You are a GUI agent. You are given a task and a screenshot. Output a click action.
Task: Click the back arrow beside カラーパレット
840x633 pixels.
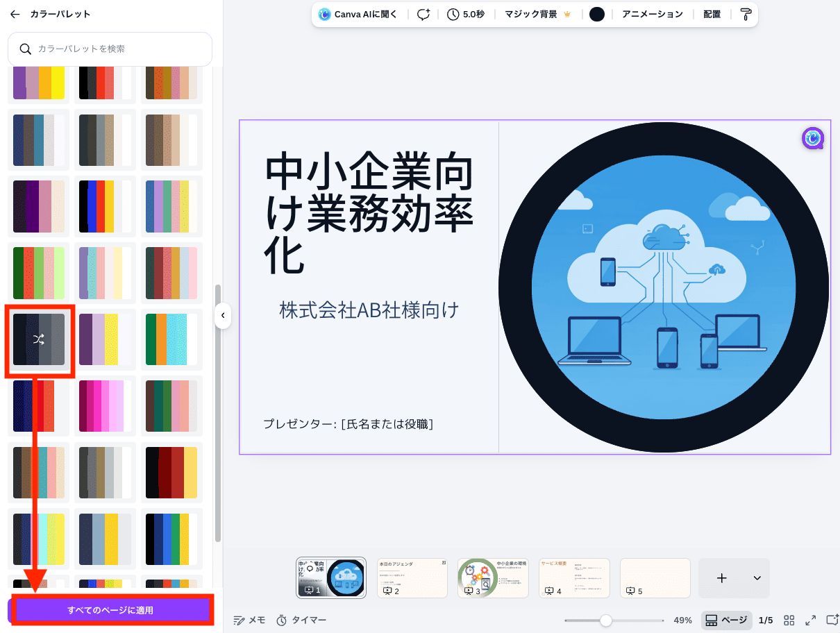coord(15,14)
